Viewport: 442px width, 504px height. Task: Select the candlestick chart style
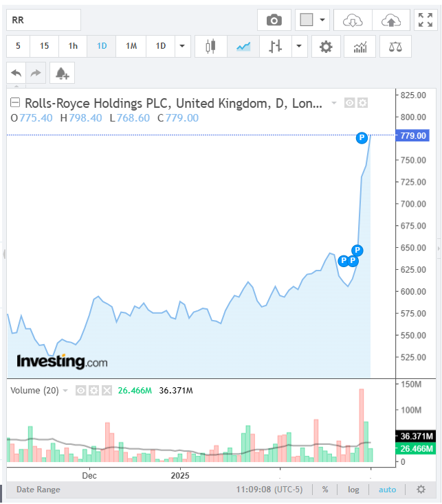click(210, 47)
